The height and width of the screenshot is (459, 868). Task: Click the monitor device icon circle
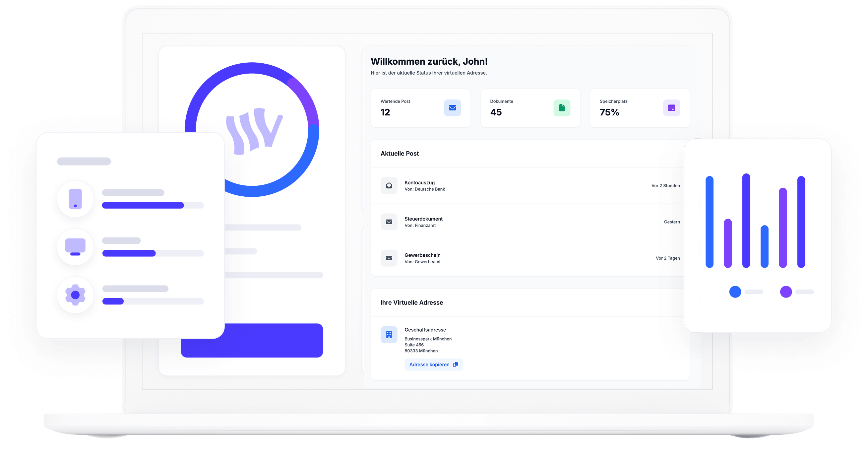click(75, 247)
